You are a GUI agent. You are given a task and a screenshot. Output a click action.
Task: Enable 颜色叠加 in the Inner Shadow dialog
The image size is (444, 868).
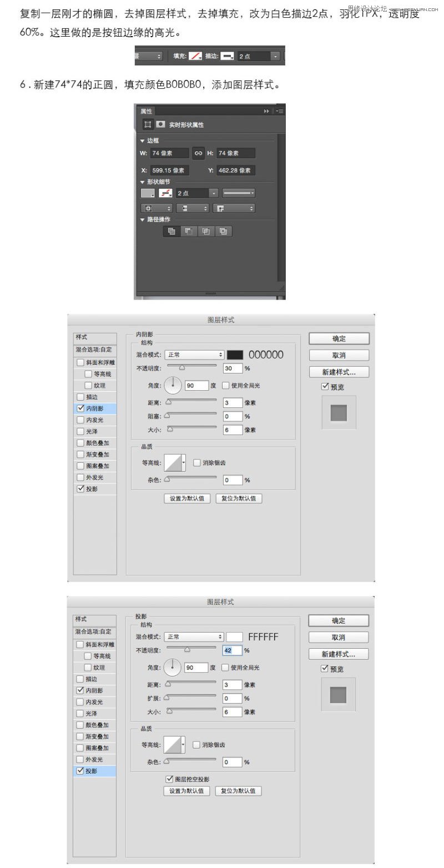tap(81, 443)
